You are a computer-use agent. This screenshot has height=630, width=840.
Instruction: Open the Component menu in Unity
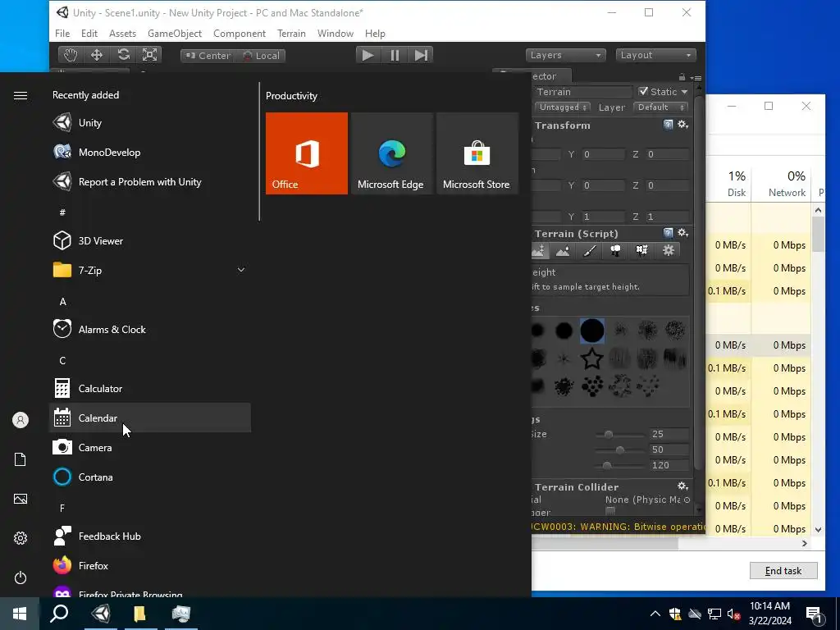[x=240, y=33]
